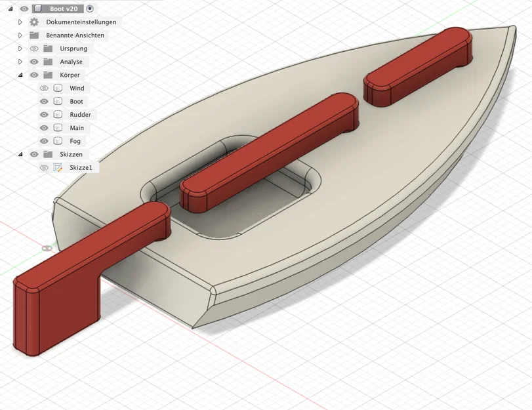Hide the Fog body

[44, 141]
